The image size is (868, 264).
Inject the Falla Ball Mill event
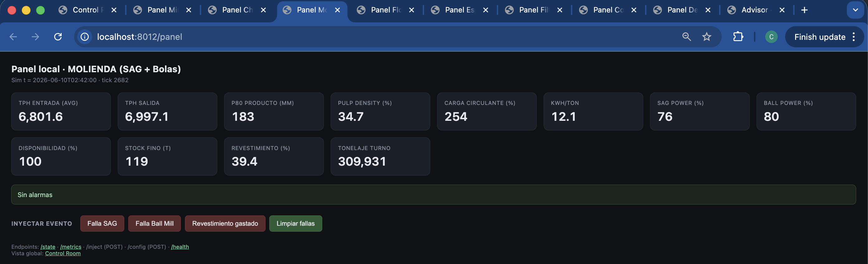154,224
